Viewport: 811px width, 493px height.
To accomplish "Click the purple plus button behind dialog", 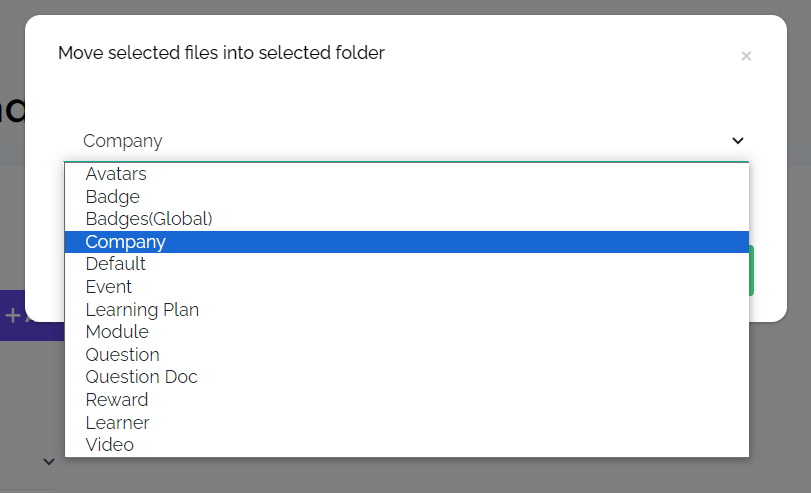I will pos(13,315).
